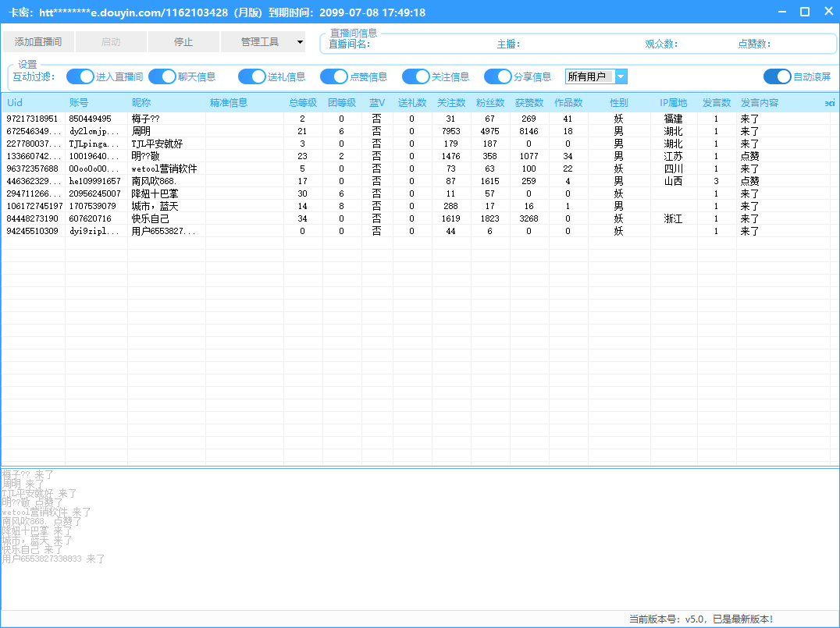Screen dimensions: 840x628
Task: Switch off the 关注信息 toggle
Action: point(415,76)
